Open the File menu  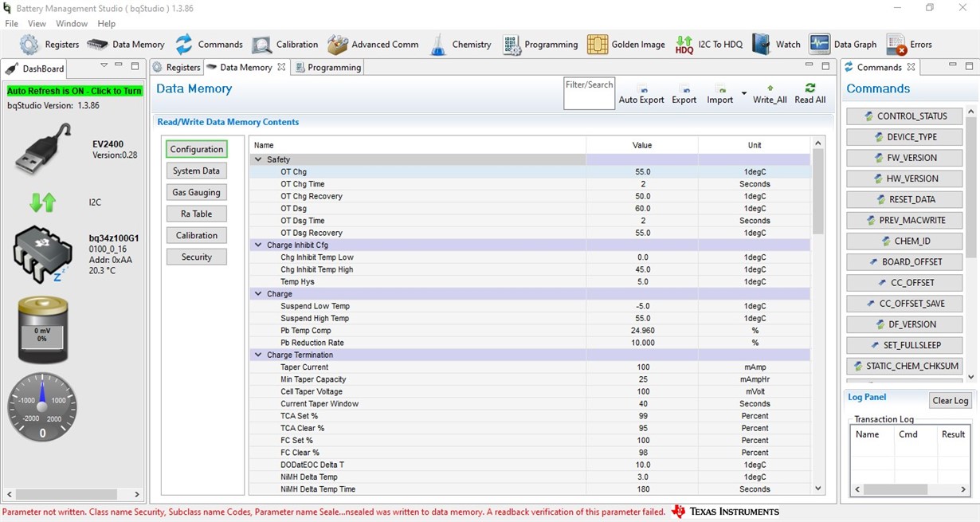pos(12,24)
